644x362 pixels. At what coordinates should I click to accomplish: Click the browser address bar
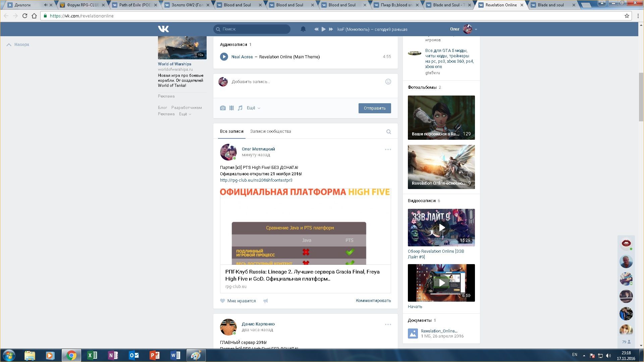335,16
